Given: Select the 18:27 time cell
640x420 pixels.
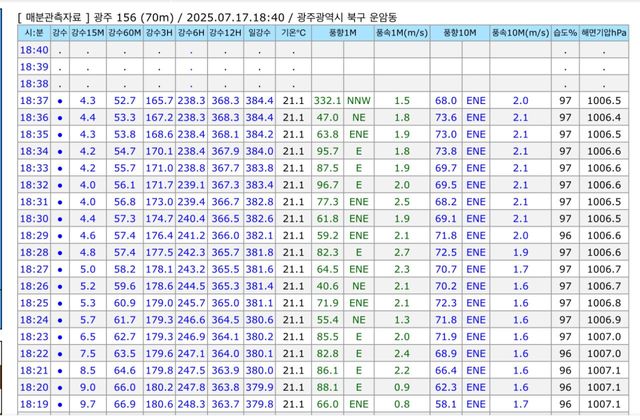Looking at the screenshot, I should point(34,269).
